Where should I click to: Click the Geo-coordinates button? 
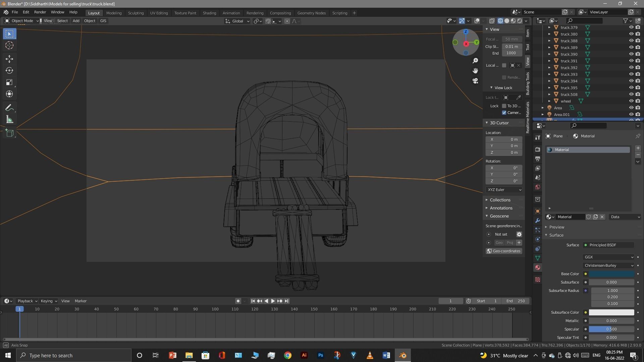click(x=504, y=251)
